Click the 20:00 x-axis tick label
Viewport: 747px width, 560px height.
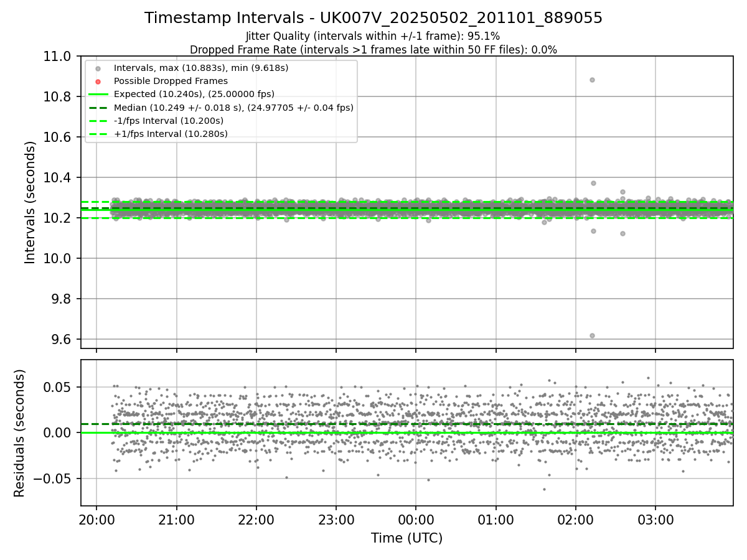pos(96,519)
